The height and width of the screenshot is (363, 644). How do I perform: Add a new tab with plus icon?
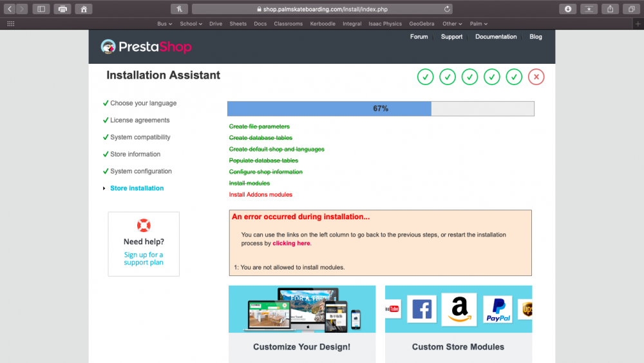point(638,24)
